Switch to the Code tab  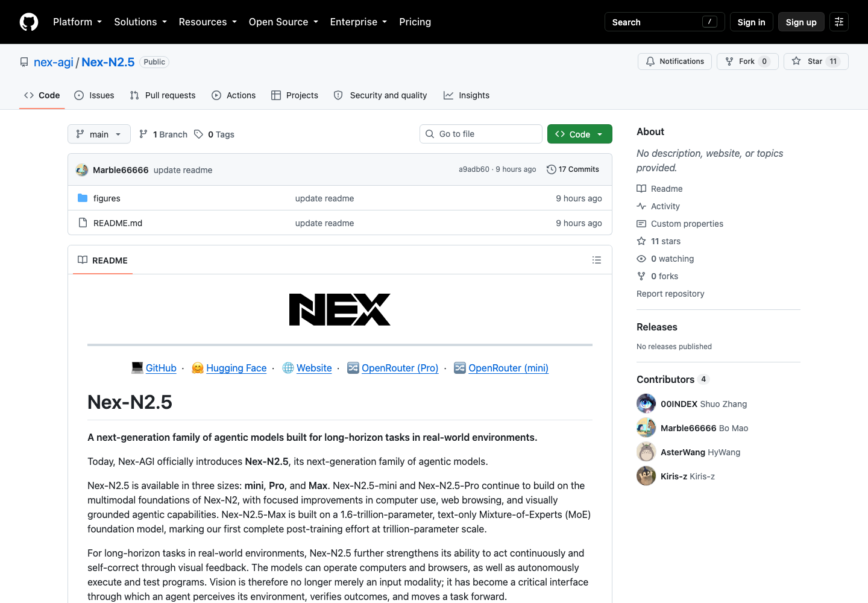42,95
